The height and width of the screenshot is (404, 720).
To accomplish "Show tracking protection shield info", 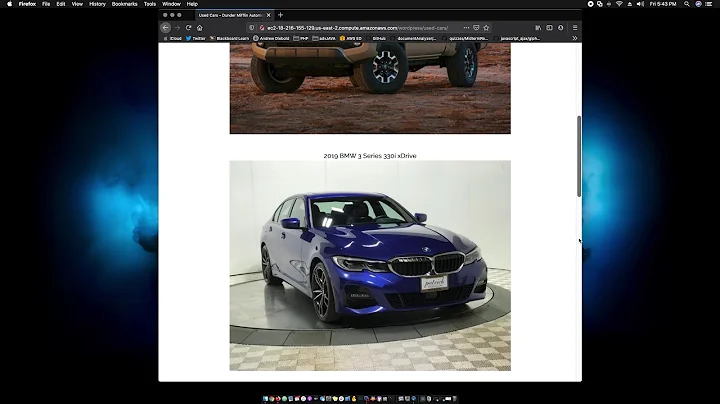I will tap(252, 28).
